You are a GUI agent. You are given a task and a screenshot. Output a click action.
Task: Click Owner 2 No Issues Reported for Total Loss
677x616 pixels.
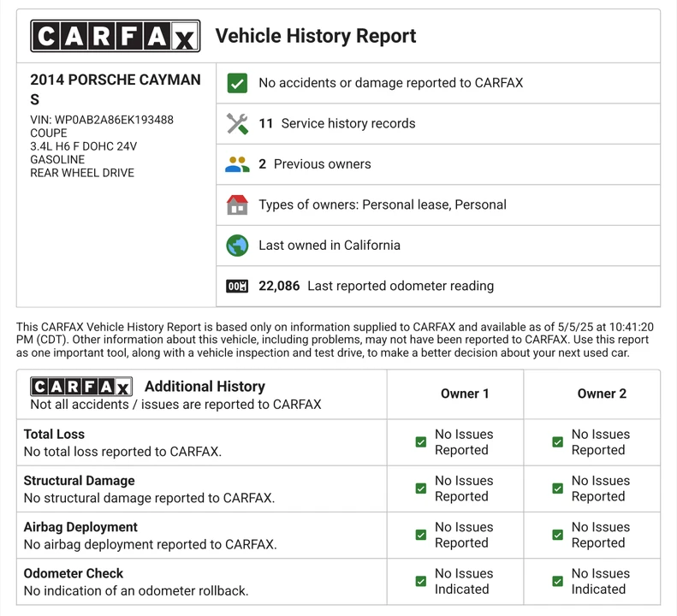click(601, 442)
